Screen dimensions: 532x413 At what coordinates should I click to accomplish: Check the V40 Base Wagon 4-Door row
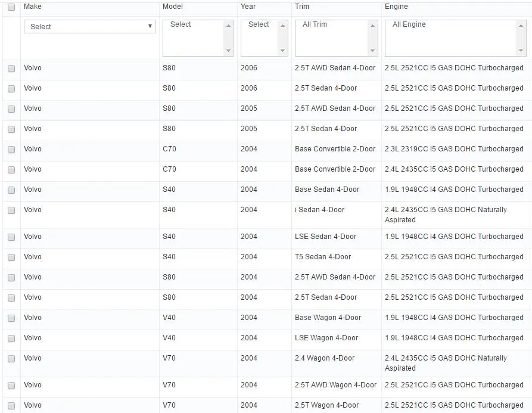click(x=11, y=318)
